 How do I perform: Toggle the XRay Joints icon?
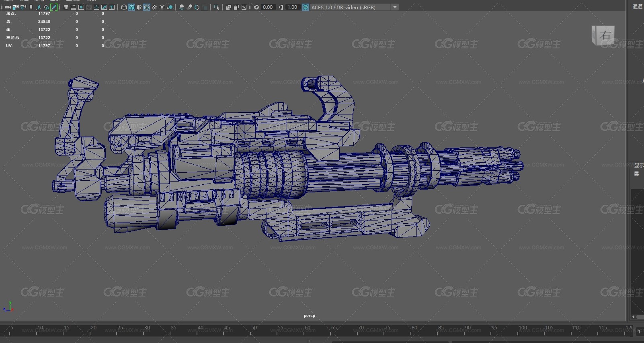[244, 7]
